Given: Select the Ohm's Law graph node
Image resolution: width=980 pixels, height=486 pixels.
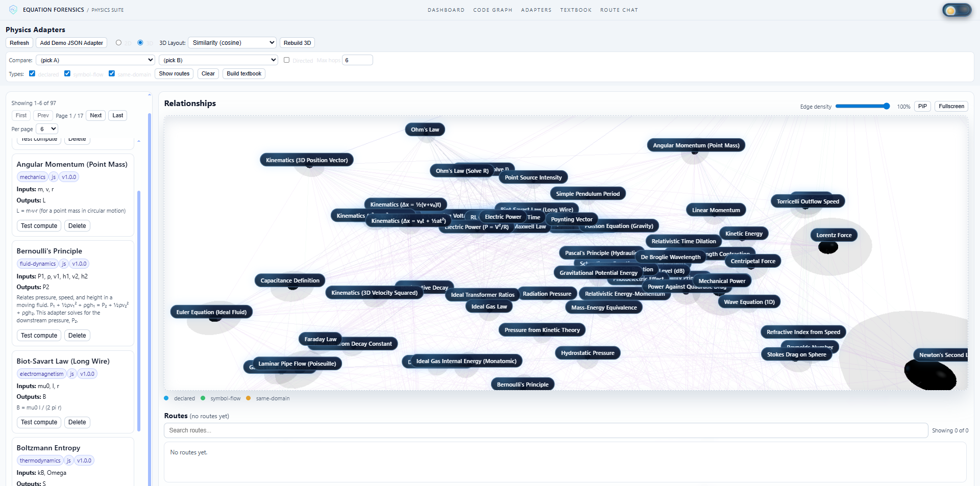Looking at the screenshot, I should 425,130.
